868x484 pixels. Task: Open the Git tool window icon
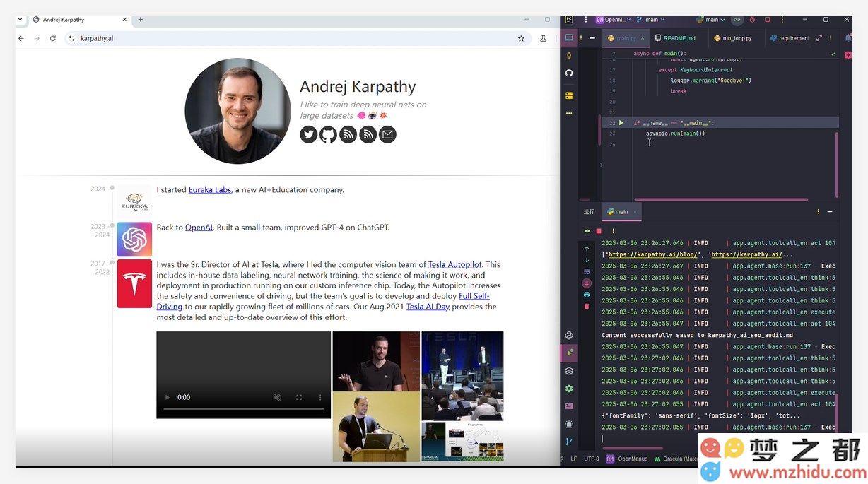(569, 442)
